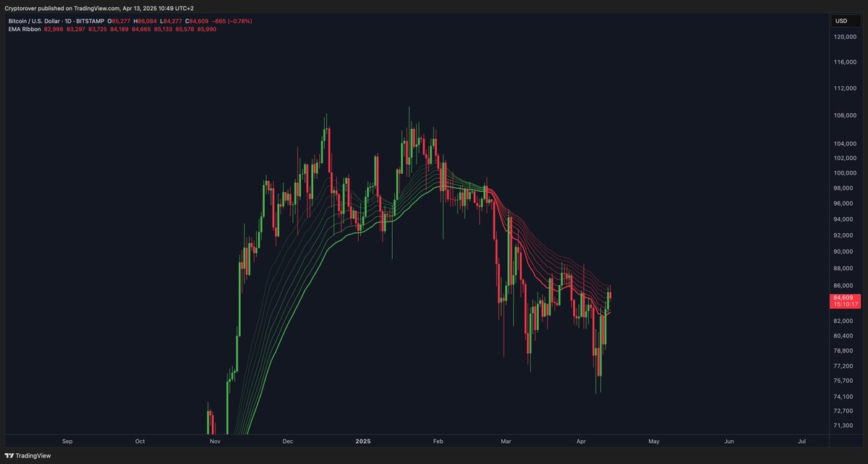Select the EMA Ribbon indicator label

tap(24, 29)
